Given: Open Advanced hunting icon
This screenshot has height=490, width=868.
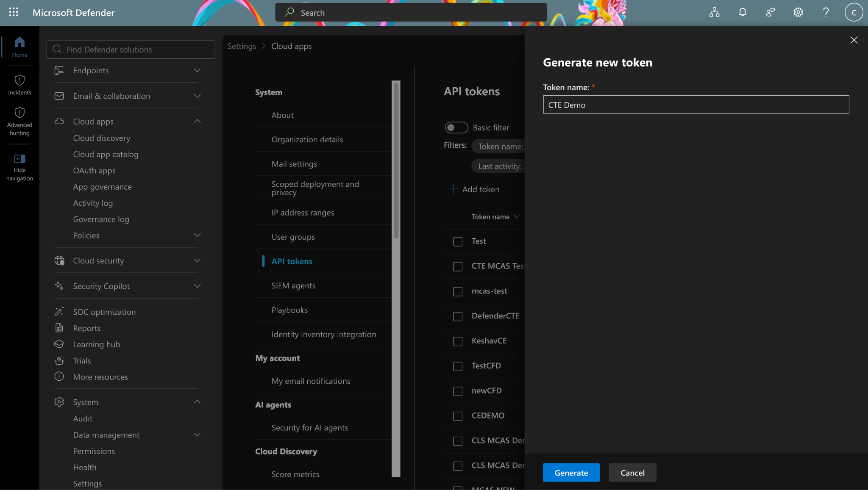Looking at the screenshot, I should (19, 113).
